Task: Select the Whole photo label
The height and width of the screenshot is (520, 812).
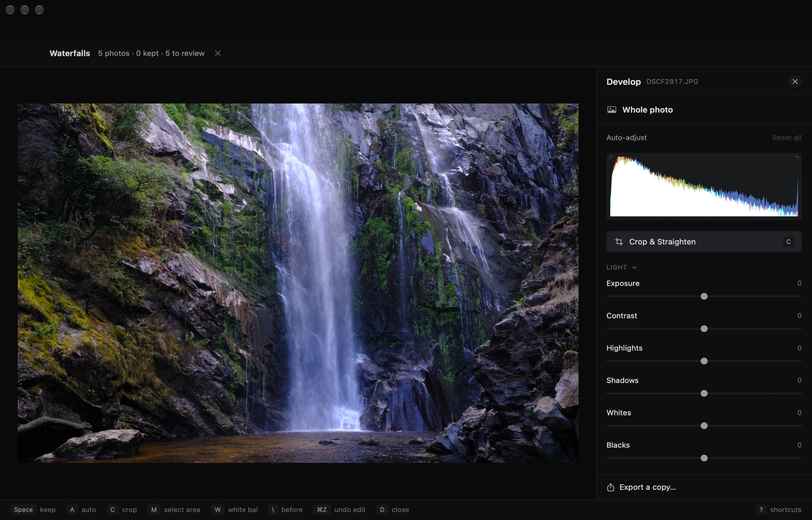Action: pyautogui.click(x=647, y=110)
